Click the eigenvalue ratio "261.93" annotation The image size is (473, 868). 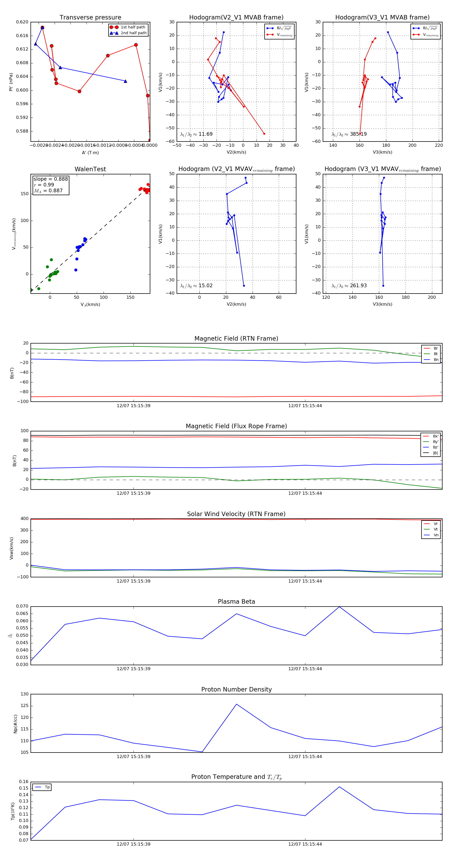click(349, 286)
